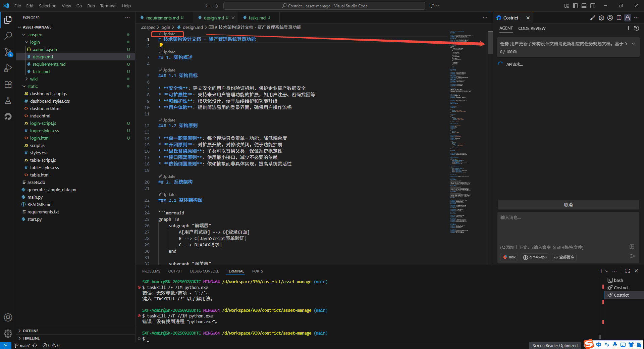Open Costrict settings gear

pyautogui.click(x=601, y=18)
